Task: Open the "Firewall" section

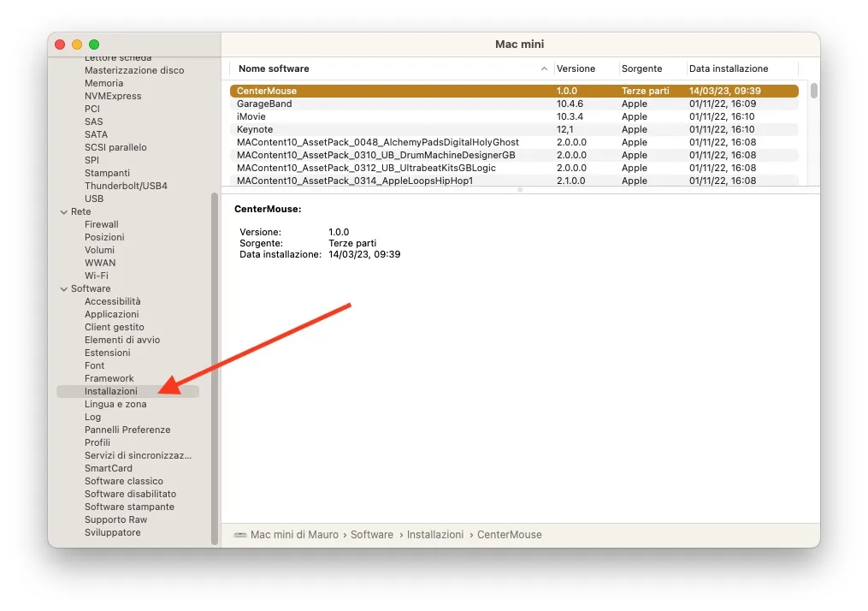Action: (102, 224)
